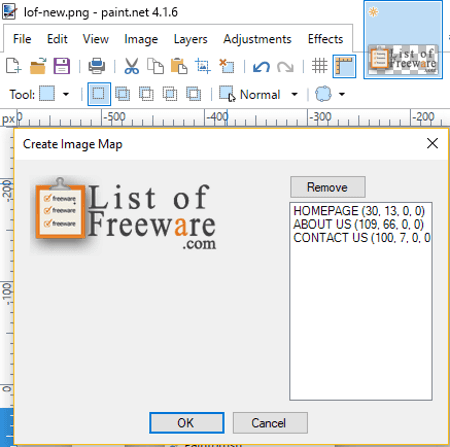Open the Image menu
Image resolution: width=450 pixels, height=447 pixels.
point(141,39)
